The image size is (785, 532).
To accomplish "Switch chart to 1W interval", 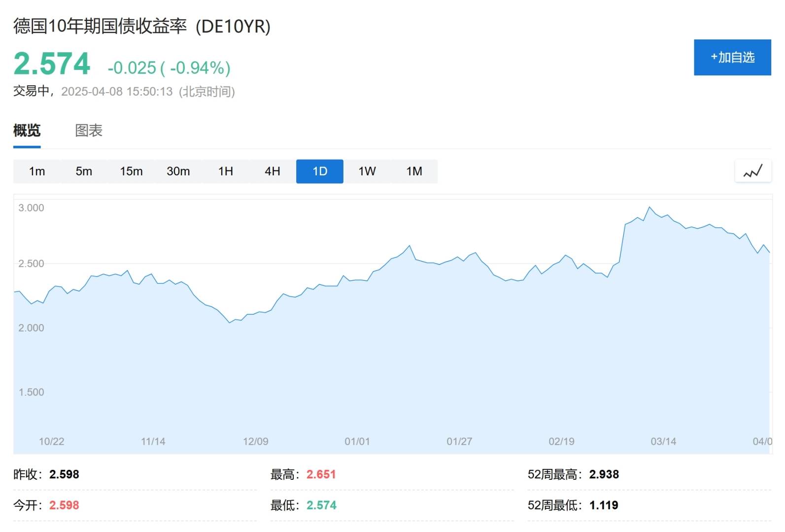I will pos(367,171).
